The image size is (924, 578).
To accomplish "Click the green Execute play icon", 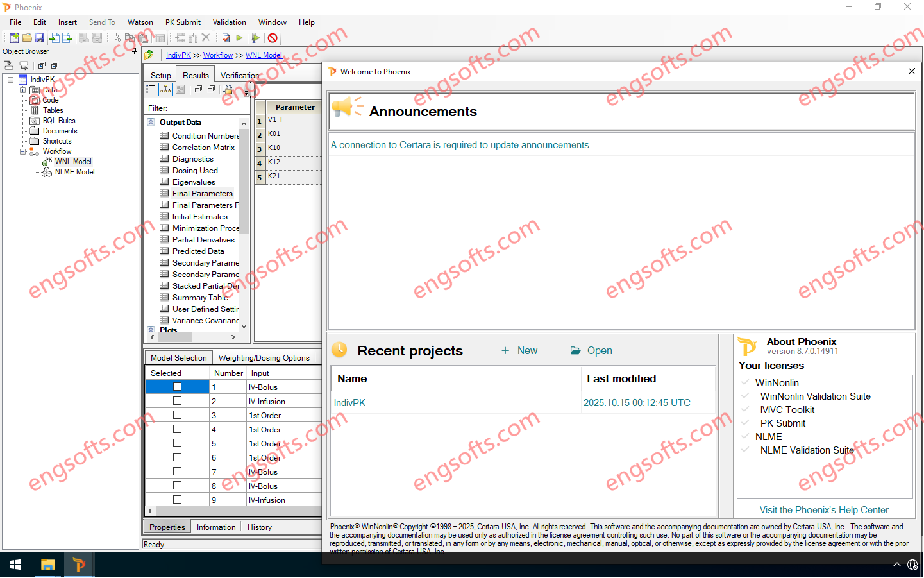I will (x=239, y=38).
